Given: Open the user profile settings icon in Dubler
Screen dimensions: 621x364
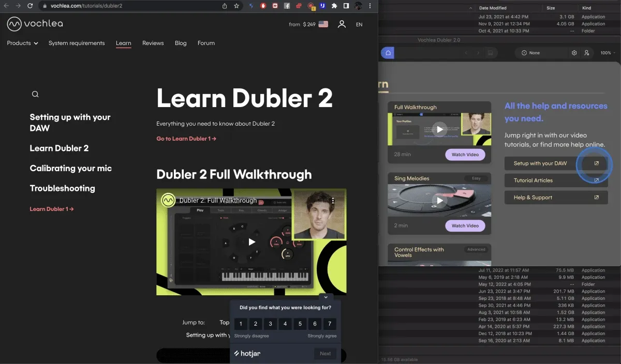Looking at the screenshot, I should [586, 53].
